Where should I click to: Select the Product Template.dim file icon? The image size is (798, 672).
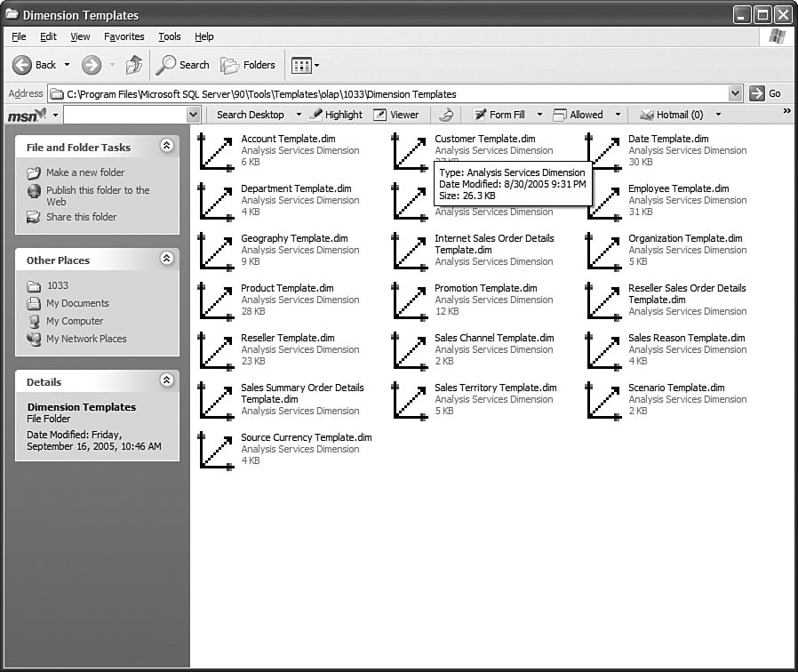click(x=216, y=301)
